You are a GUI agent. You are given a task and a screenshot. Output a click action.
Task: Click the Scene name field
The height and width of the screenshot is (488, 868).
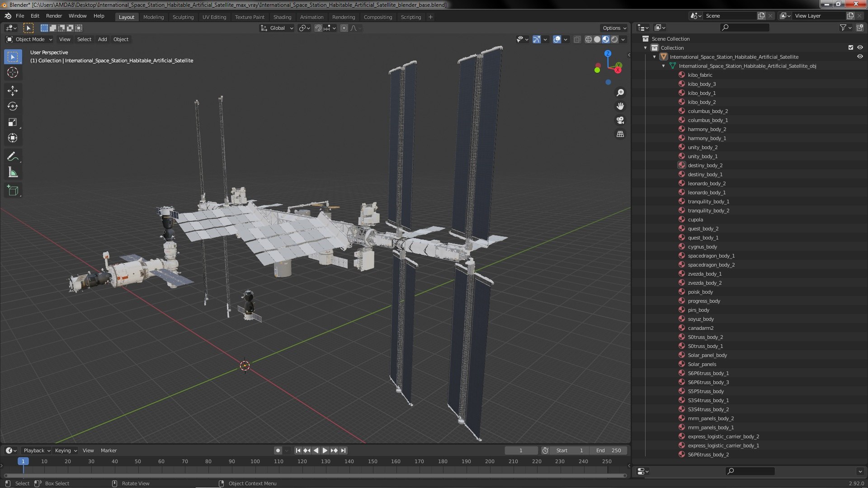click(x=730, y=16)
